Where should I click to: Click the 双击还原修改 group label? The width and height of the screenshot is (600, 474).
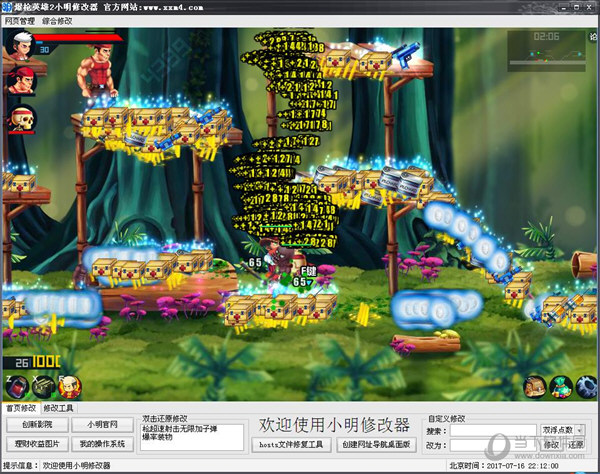point(165,419)
